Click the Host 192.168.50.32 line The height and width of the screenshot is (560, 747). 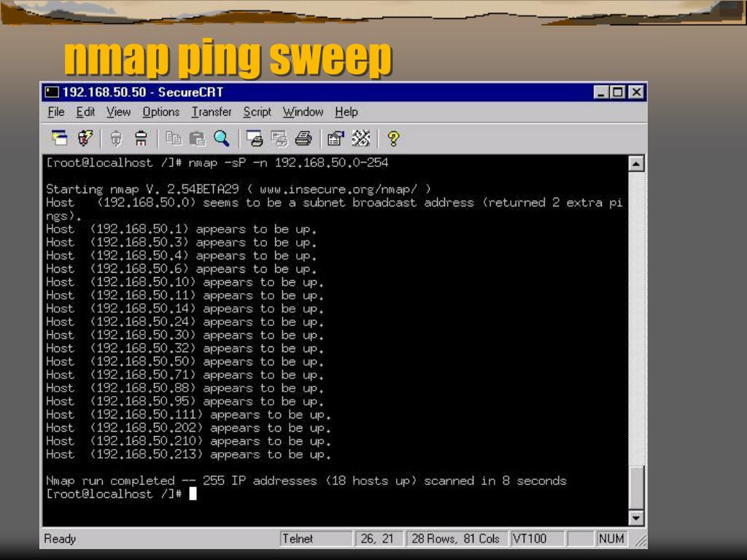tap(185, 349)
